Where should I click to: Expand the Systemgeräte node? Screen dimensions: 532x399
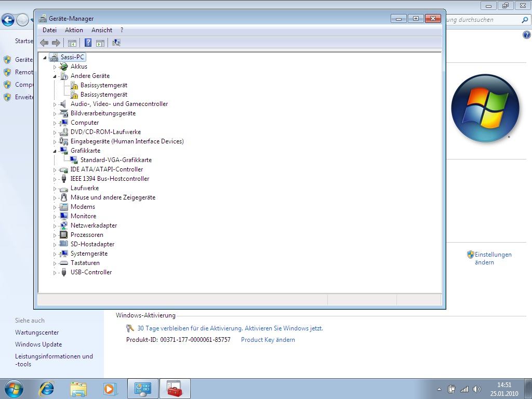pyautogui.click(x=55, y=254)
